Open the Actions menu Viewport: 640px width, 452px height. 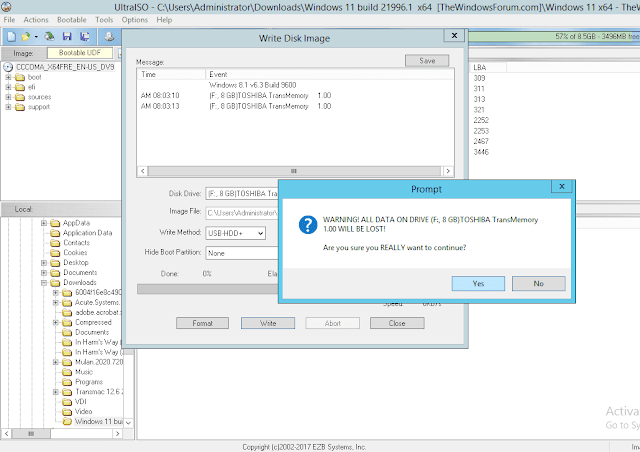(x=36, y=20)
